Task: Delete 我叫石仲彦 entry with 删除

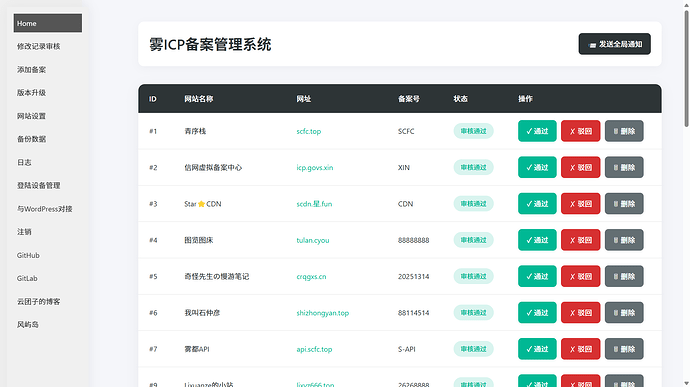Action: (x=624, y=313)
